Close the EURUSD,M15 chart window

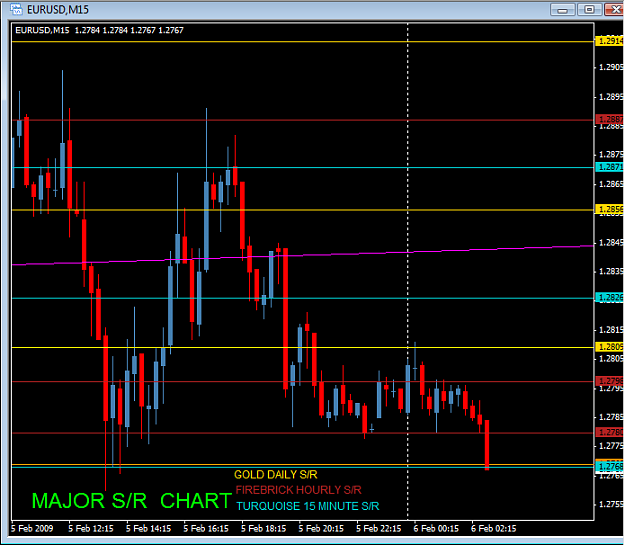point(614,10)
